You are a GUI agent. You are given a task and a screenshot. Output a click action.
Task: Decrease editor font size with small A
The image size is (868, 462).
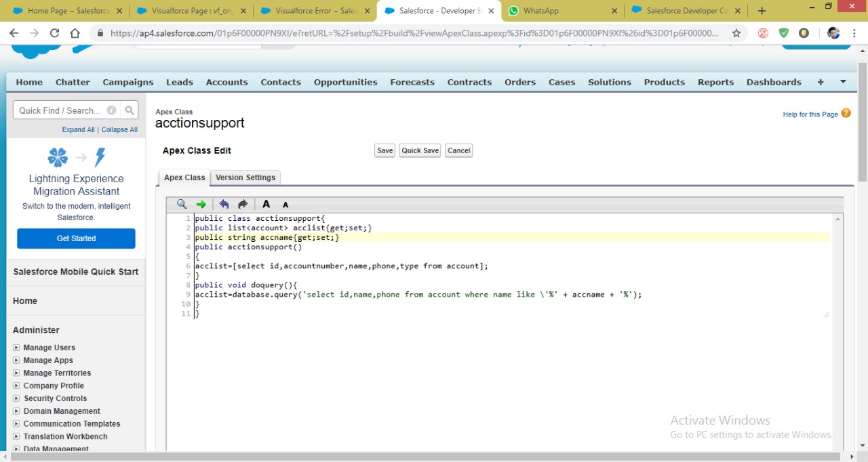click(285, 205)
